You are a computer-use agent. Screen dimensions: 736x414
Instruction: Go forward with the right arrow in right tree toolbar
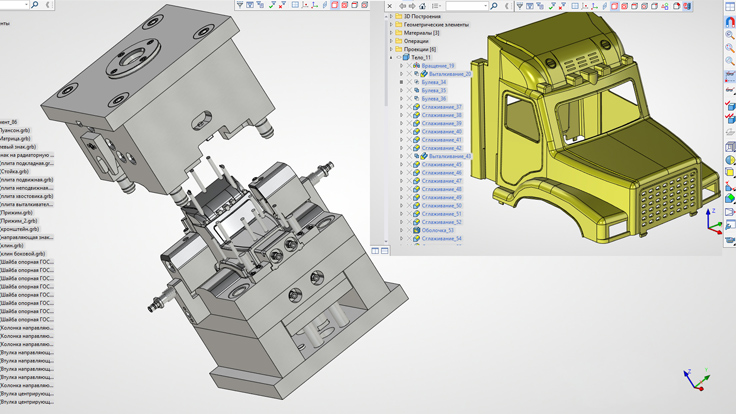pos(412,6)
